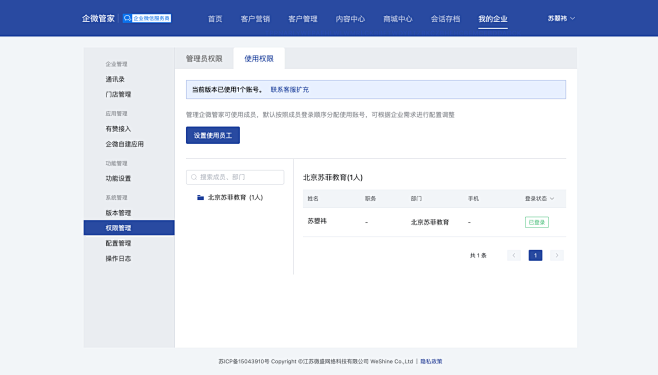Viewport: 658px width, 375px height.
Task: Click the 企微管家 logo text
Action: 98,18
